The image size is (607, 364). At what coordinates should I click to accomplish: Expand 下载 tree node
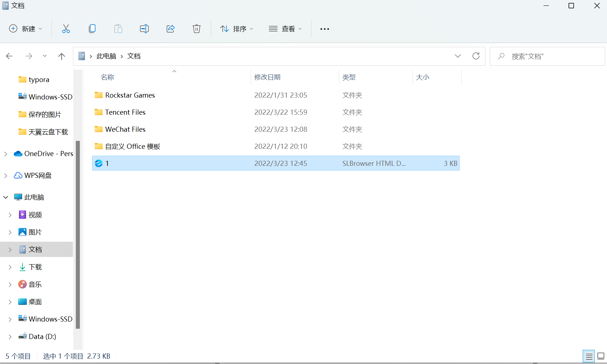[x=10, y=267]
